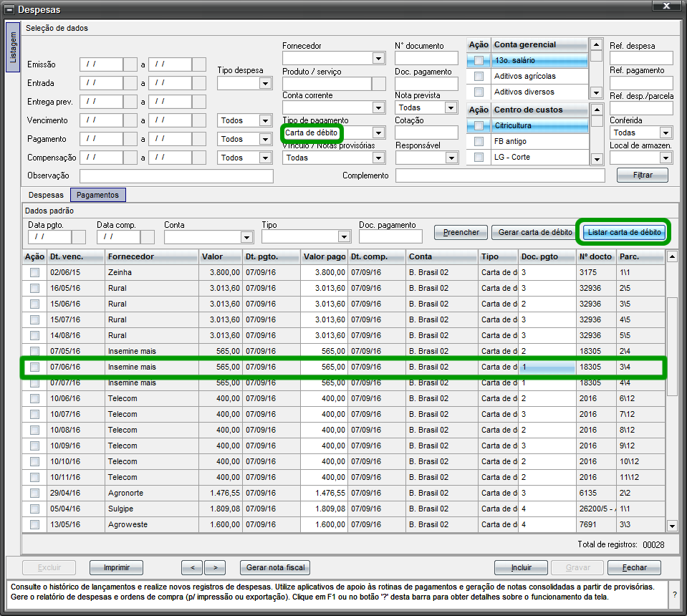Open the Tipo de pagamento dropdown arrow

click(378, 133)
